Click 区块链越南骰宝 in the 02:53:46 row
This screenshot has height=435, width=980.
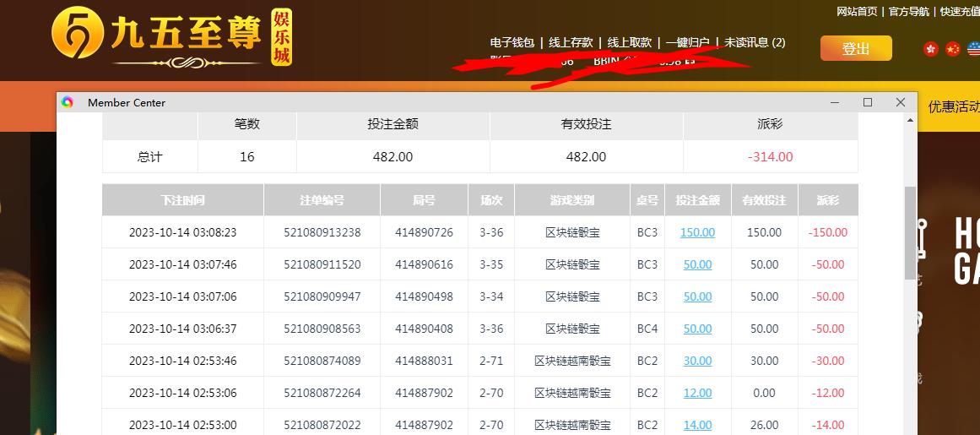pyautogui.click(x=571, y=361)
